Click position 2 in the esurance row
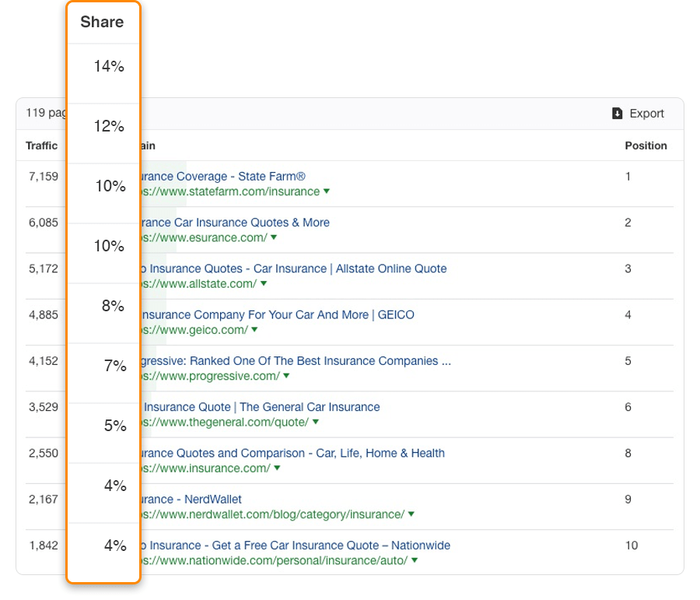This screenshot has height=600, width=700. coord(628,223)
